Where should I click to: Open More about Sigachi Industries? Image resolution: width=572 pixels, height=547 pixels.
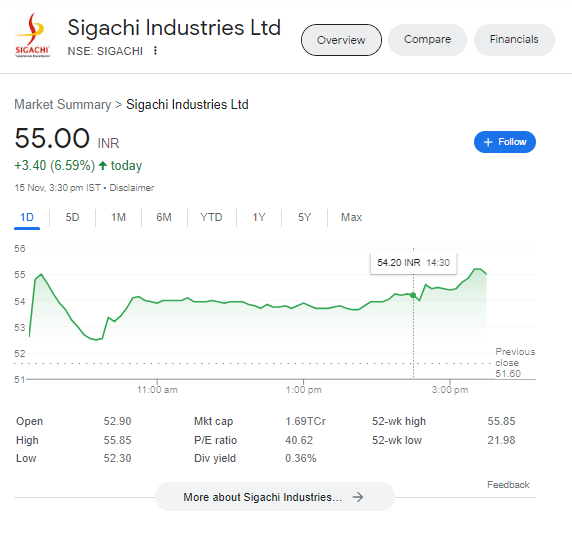pyautogui.click(x=275, y=497)
